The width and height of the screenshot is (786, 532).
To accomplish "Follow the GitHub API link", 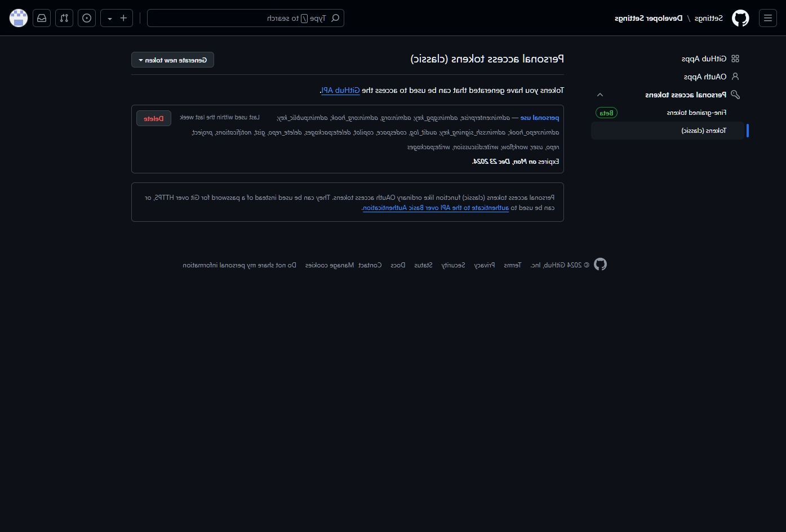I will click(340, 90).
